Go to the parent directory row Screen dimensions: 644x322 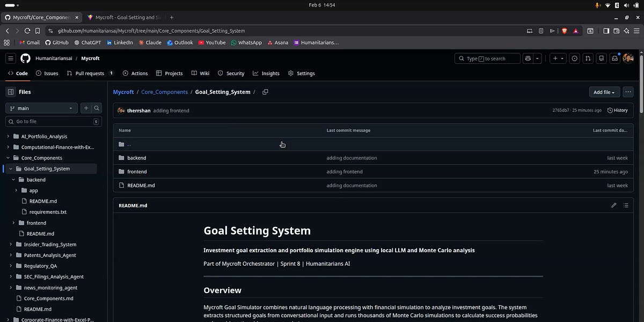pyautogui.click(x=373, y=144)
